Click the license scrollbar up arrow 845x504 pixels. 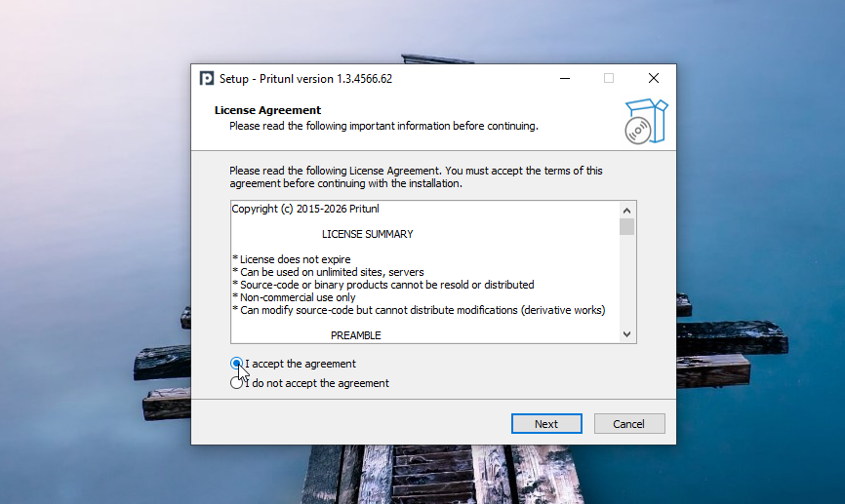click(x=626, y=209)
